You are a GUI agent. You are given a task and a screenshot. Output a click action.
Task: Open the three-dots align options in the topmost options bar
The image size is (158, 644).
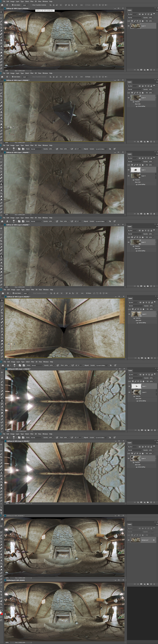tap(82, 5)
